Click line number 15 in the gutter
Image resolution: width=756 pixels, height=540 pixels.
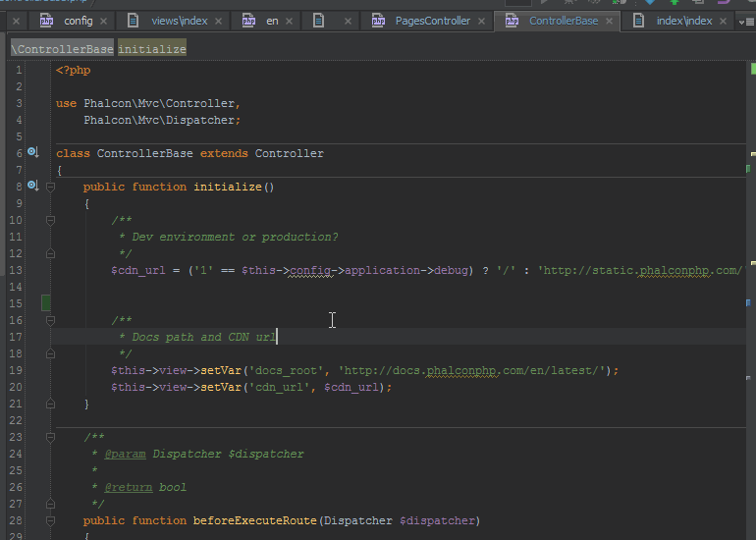(16, 303)
